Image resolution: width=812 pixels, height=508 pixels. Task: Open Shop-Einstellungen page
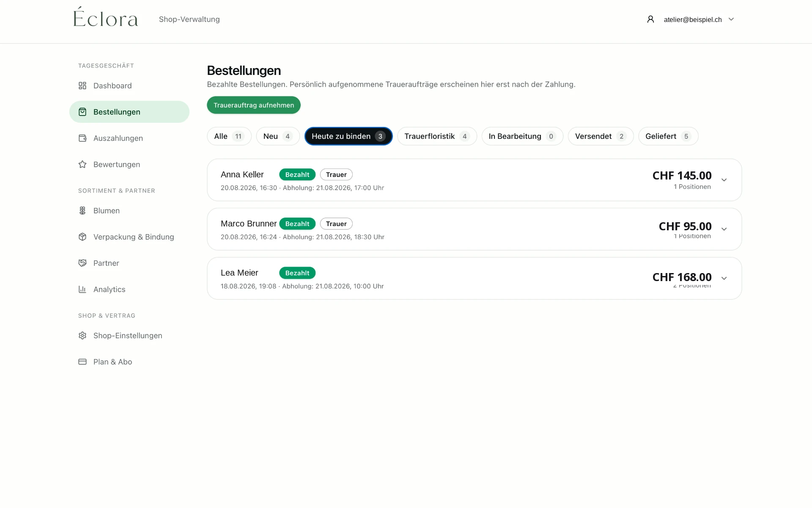129,335
